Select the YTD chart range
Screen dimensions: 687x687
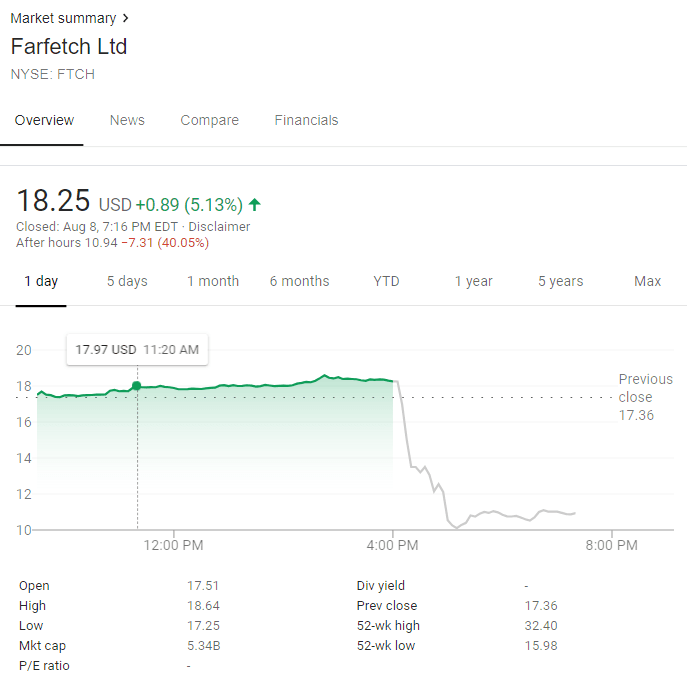[386, 281]
